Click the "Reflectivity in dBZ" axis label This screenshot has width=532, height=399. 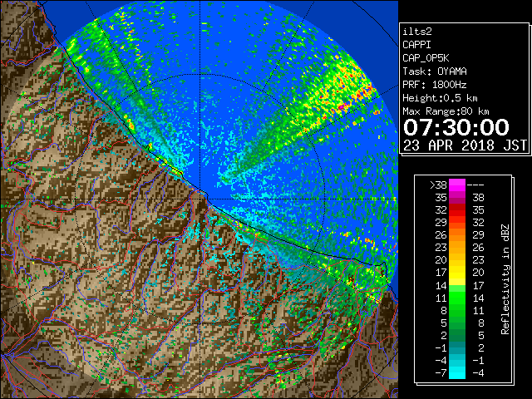[505, 279]
